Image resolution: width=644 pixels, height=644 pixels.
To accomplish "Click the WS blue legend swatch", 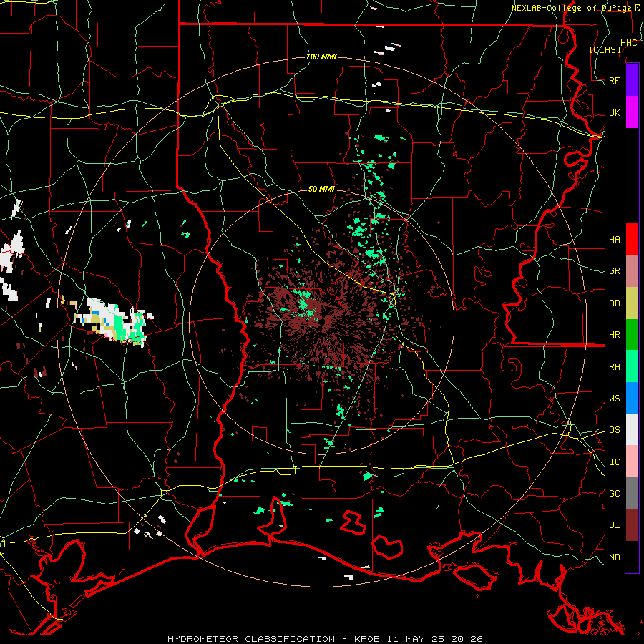I will [x=632, y=398].
